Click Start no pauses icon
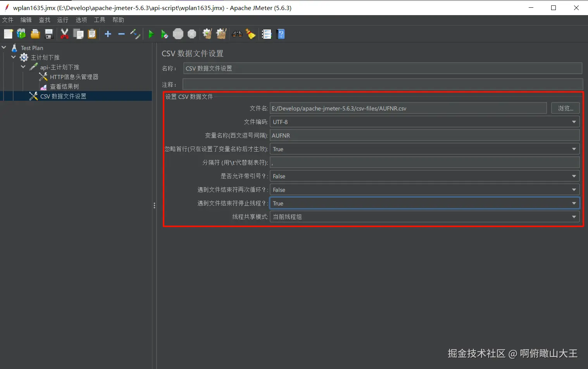Screen dimensions: 588x369 (164, 34)
